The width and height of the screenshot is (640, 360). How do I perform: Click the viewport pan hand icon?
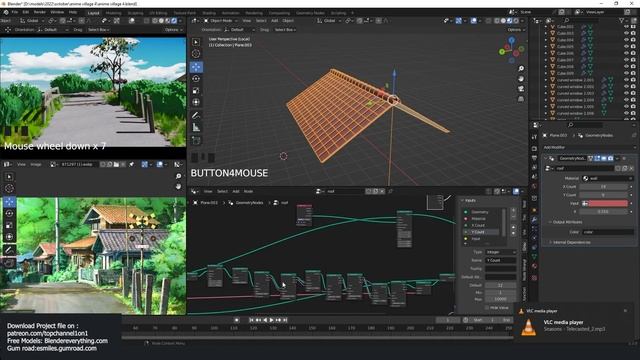coord(521,79)
